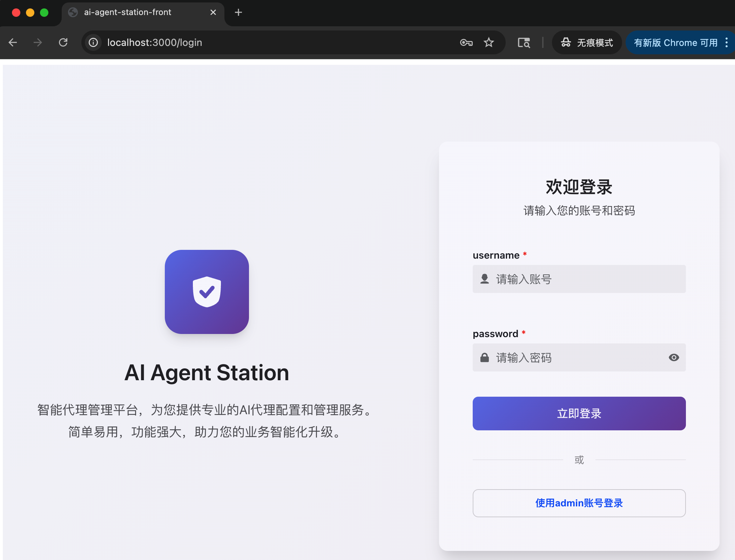
Task: Open the Chrome three-dot menu
Action: point(727,43)
